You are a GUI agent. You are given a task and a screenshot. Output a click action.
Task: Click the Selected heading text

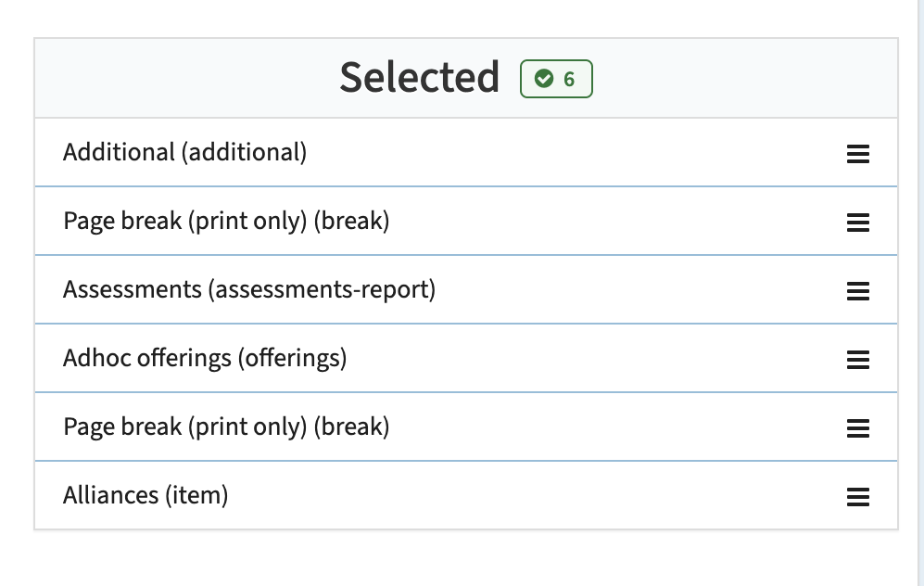[x=420, y=77]
